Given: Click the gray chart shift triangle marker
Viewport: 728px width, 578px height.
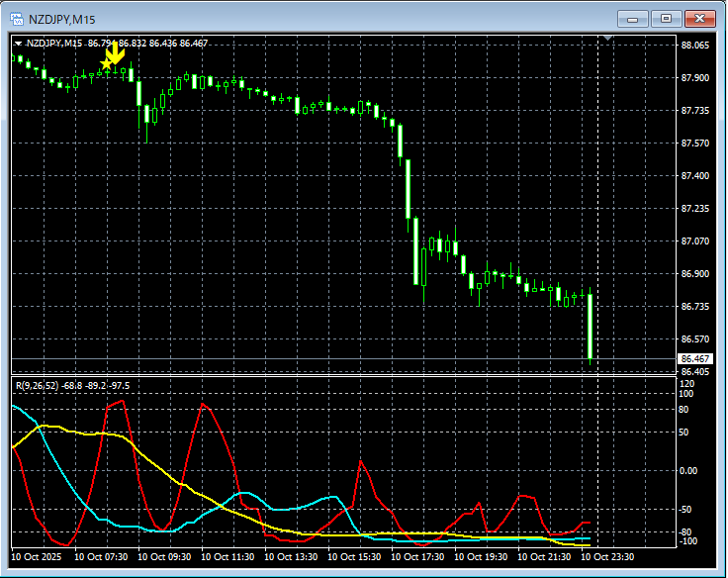Looking at the screenshot, I should point(608,39).
